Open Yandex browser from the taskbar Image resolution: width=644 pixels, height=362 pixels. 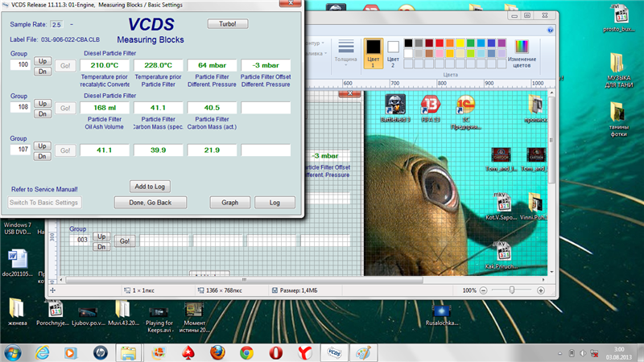303,352
